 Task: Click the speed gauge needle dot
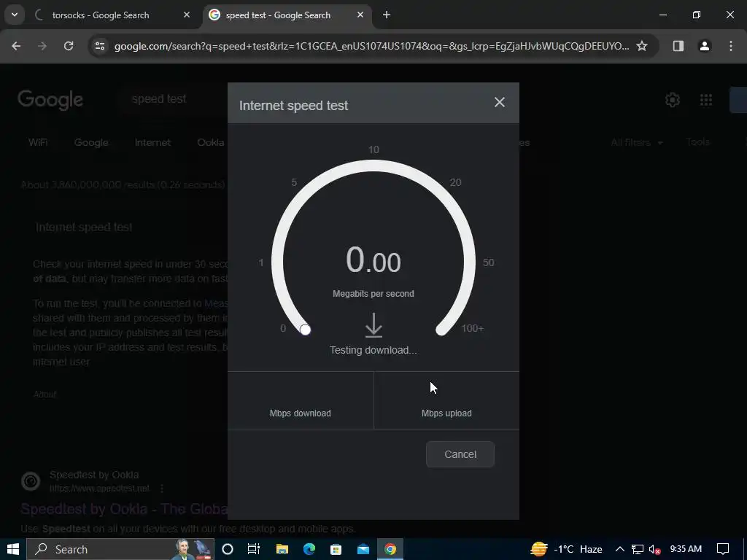[306, 330]
